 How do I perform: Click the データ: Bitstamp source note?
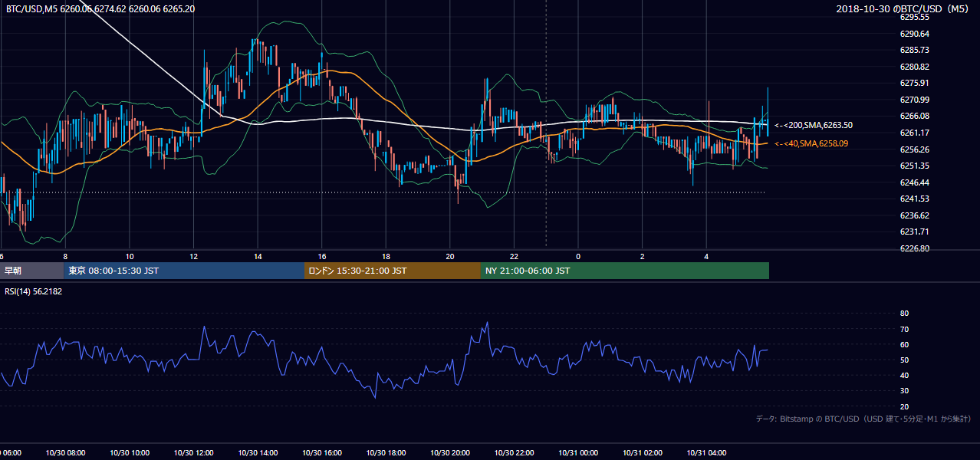864,419
